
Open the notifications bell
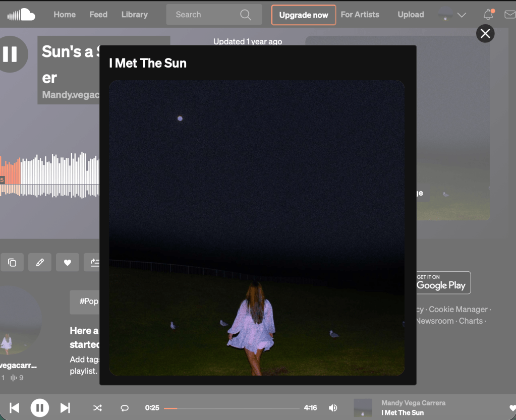pyautogui.click(x=488, y=15)
